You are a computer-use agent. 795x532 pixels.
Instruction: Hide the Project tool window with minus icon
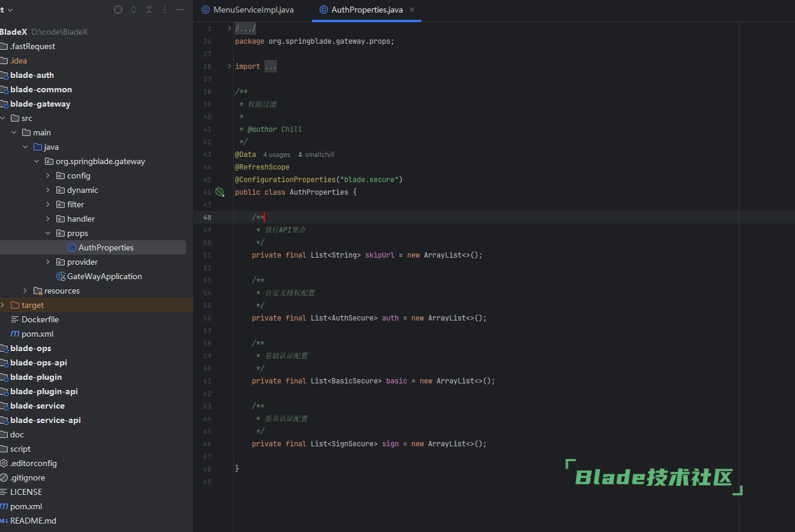coord(180,10)
